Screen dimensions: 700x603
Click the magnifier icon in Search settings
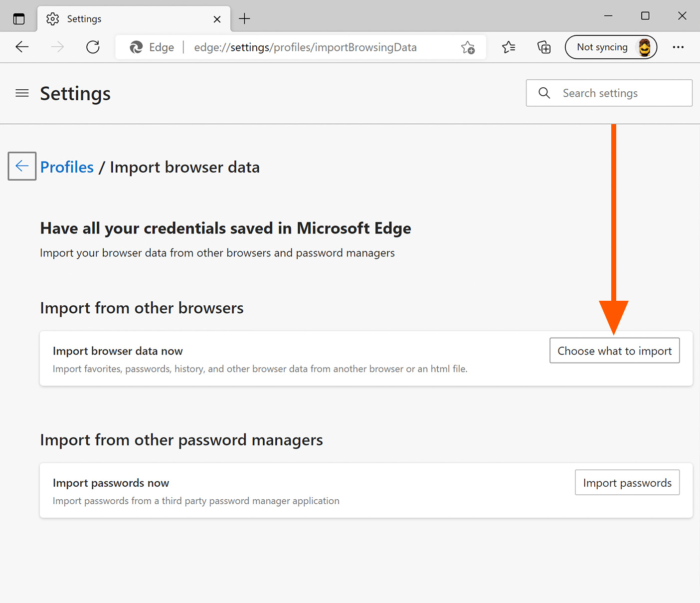[x=544, y=93]
